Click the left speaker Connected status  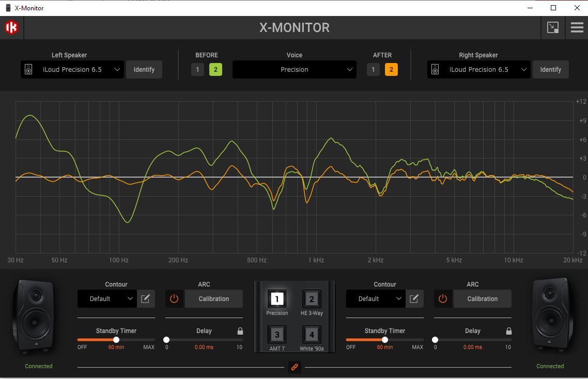(x=39, y=366)
